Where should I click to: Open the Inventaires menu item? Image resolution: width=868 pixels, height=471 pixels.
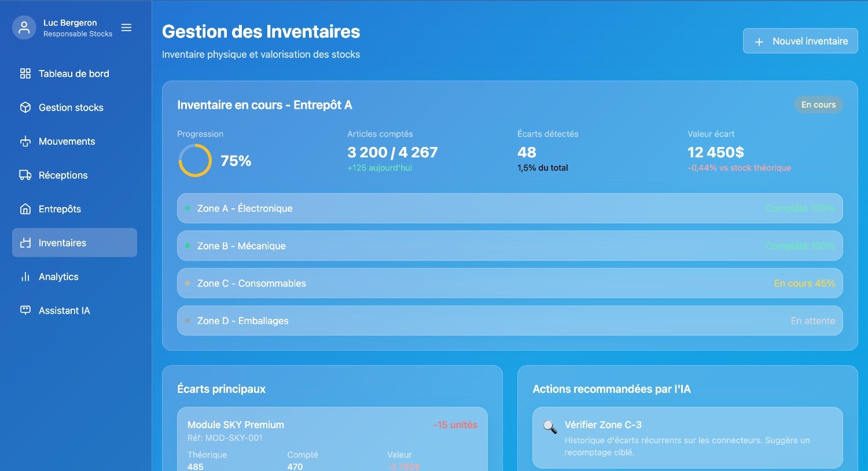[x=75, y=242]
